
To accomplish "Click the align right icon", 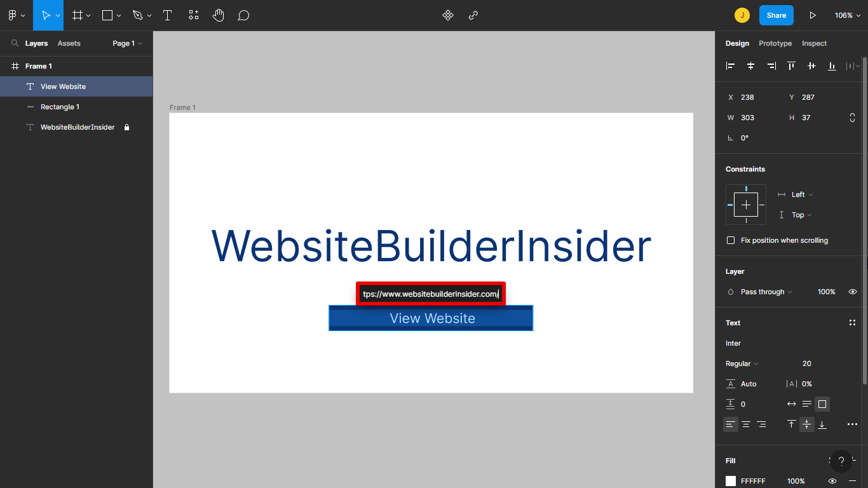I will [771, 65].
